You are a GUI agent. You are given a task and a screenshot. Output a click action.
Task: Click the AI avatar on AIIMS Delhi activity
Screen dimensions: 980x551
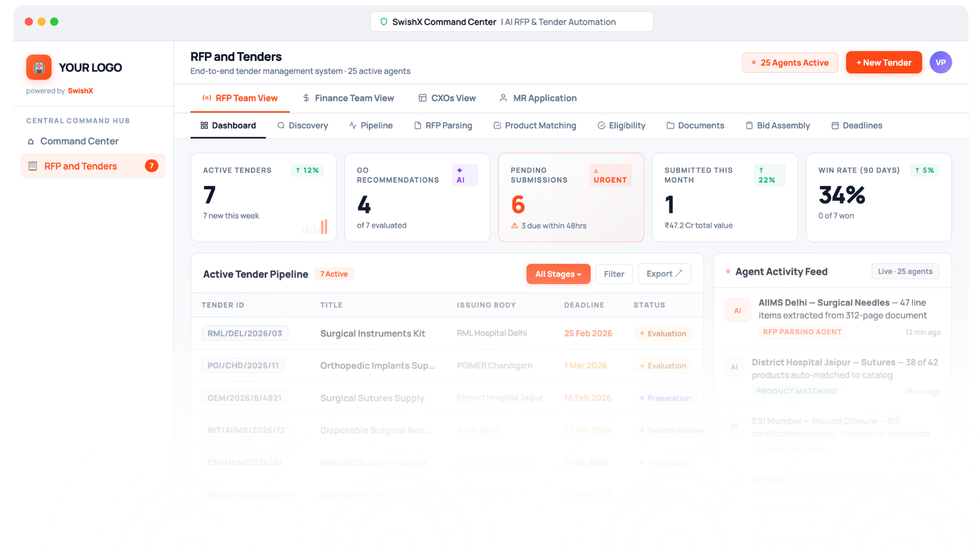[738, 310]
